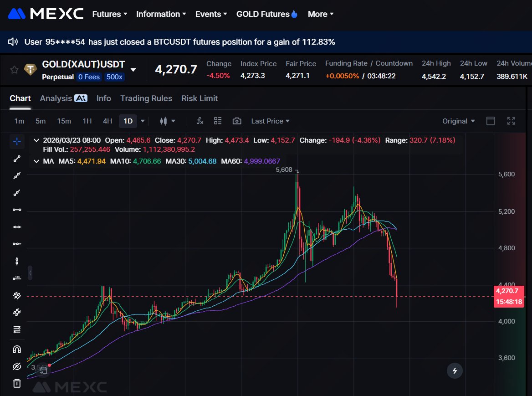Viewport: 532px width, 396px height.
Task: Open GOLD Futures link
Action: pyautogui.click(x=266, y=14)
